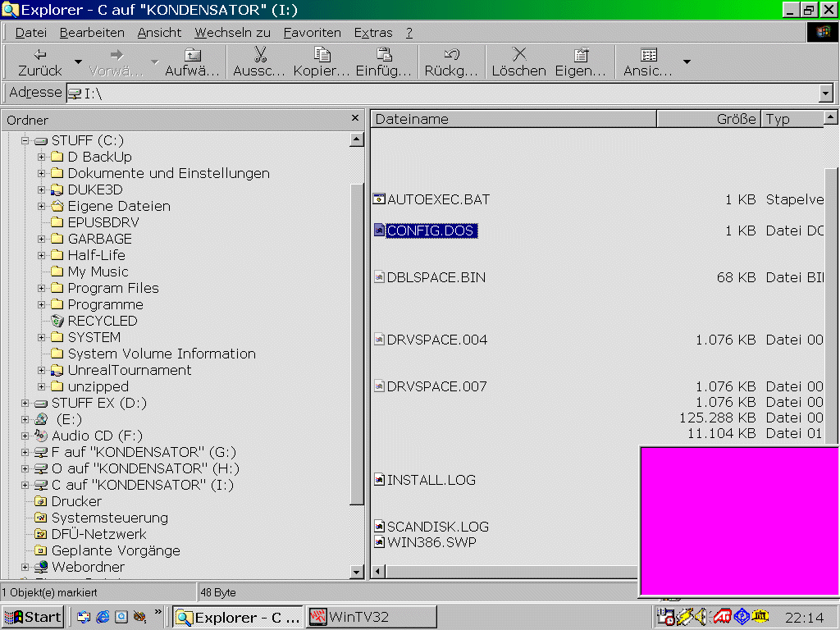This screenshot has width=840, height=630.
Task: Collapse the STUFF (C:) drive tree
Action: tap(25, 140)
